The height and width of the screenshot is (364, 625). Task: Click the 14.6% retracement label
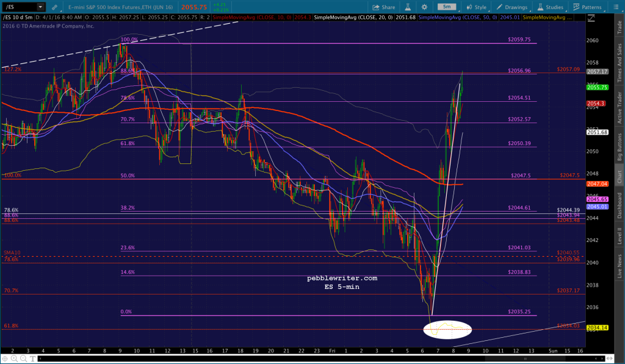pos(128,272)
